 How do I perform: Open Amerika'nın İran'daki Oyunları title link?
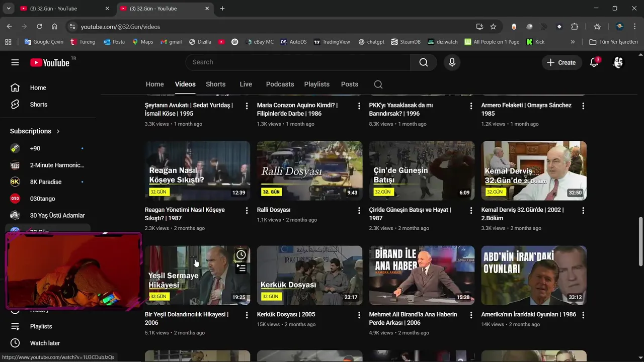528,314
